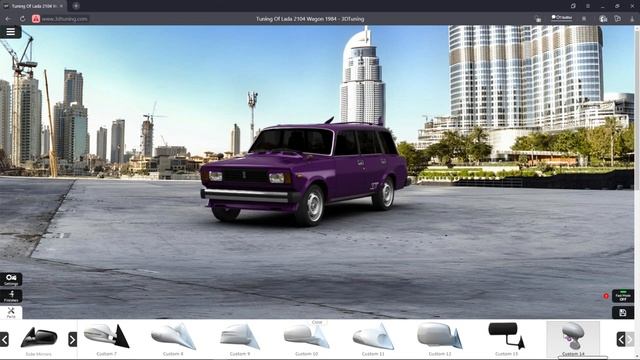The image size is (640, 360).
Task: Open browser menu lines icon in title bar
Action: point(588,6)
